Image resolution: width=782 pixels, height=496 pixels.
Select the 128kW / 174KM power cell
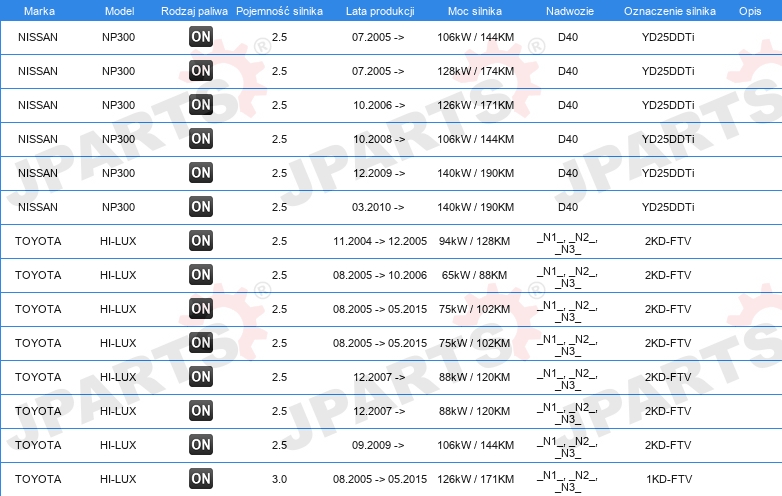(475, 71)
